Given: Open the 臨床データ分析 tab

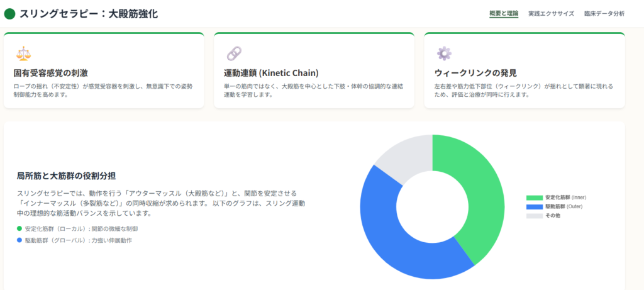Looking at the screenshot, I should click(x=604, y=13).
